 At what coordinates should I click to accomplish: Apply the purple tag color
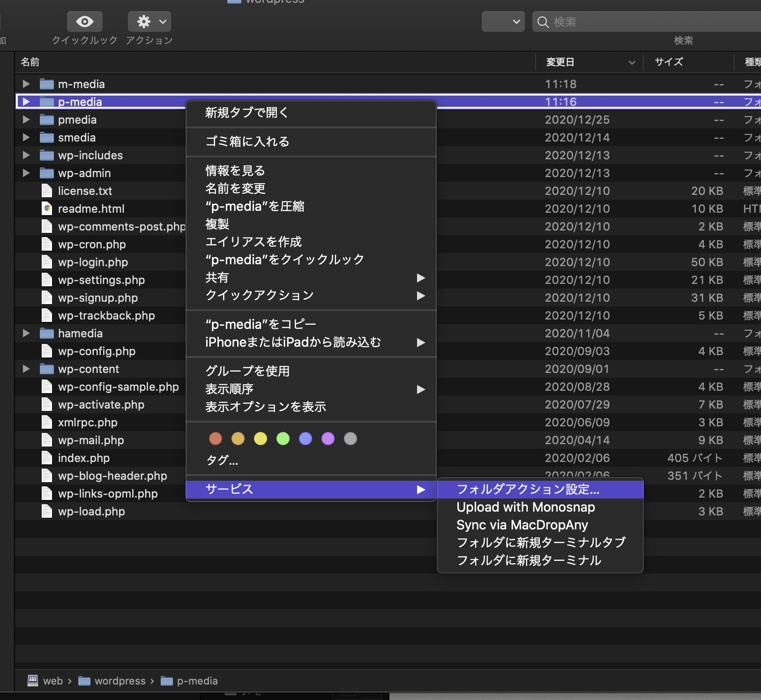click(x=328, y=439)
